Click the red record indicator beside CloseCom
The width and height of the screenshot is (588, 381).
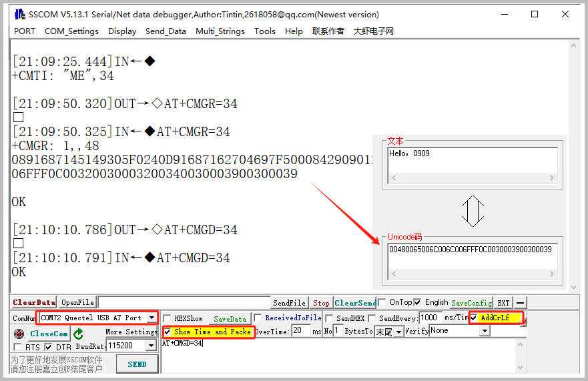tap(19, 334)
